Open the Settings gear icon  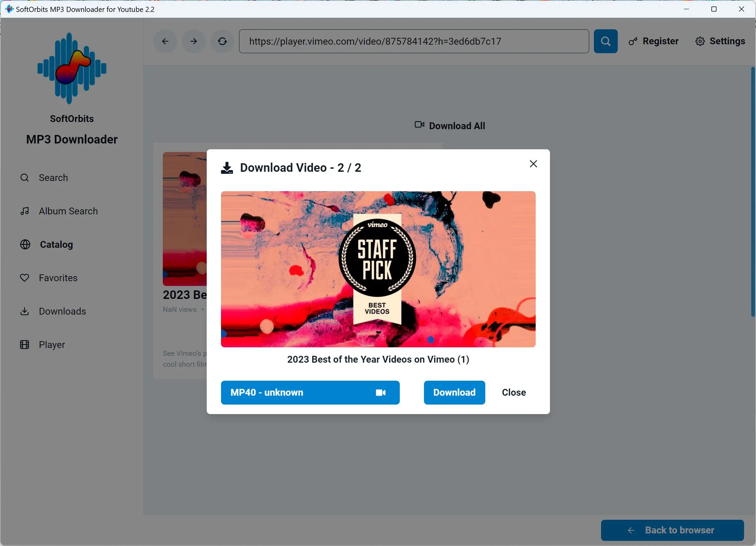click(700, 41)
